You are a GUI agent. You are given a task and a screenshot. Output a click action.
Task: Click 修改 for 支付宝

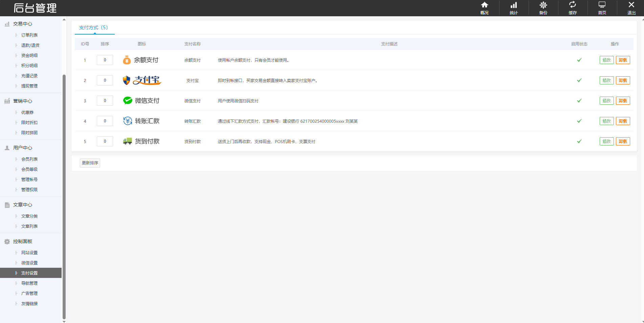606,80
